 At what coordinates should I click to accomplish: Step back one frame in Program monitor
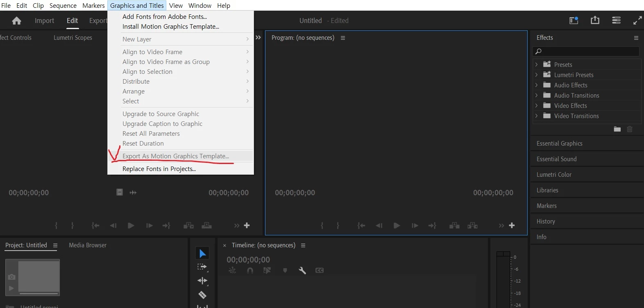[379, 226]
